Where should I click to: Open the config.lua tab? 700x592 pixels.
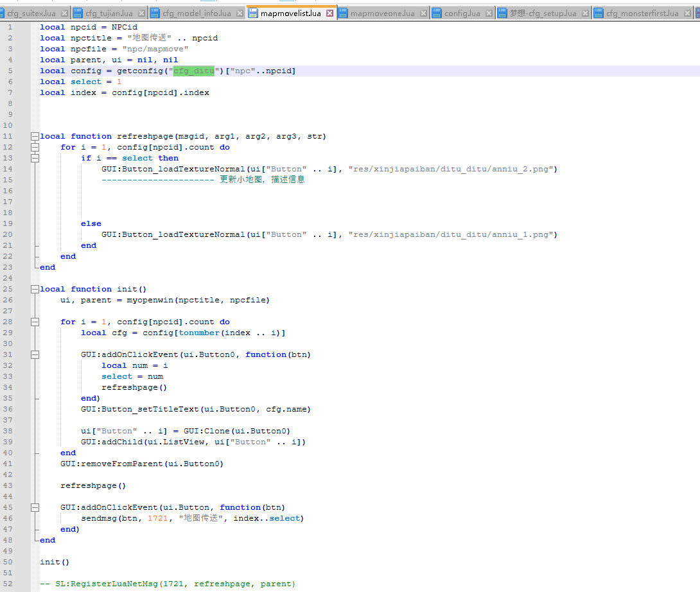(x=461, y=13)
